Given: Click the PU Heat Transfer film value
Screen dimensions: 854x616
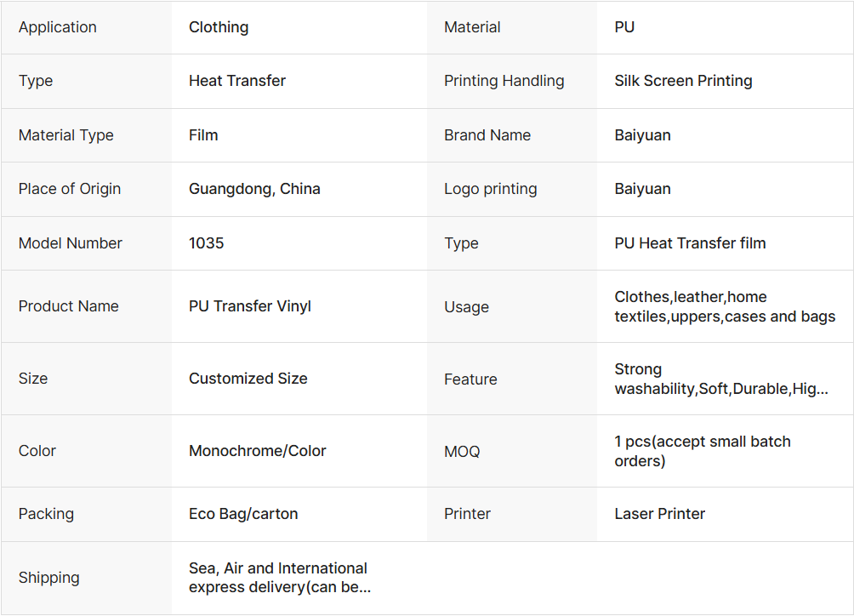Looking at the screenshot, I should (690, 243).
